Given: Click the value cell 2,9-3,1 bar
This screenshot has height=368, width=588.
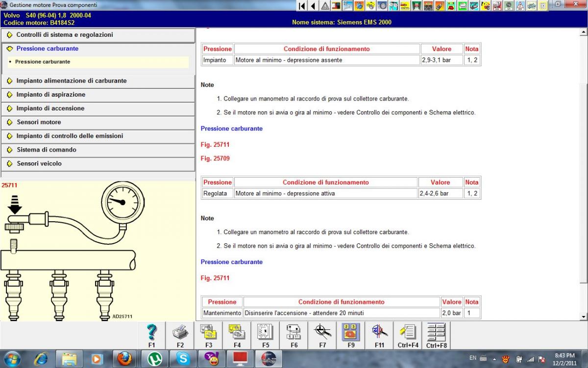Looking at the screenshot, I should pos(441,60).
